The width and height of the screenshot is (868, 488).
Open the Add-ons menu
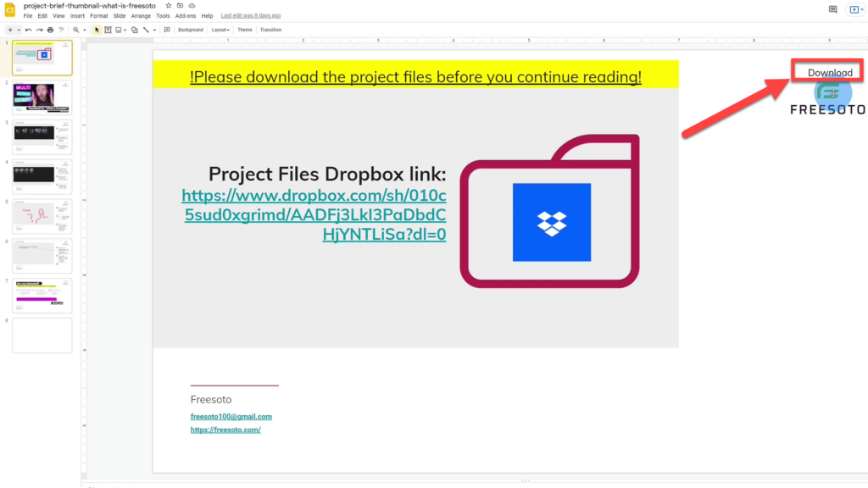click(186, 16)
